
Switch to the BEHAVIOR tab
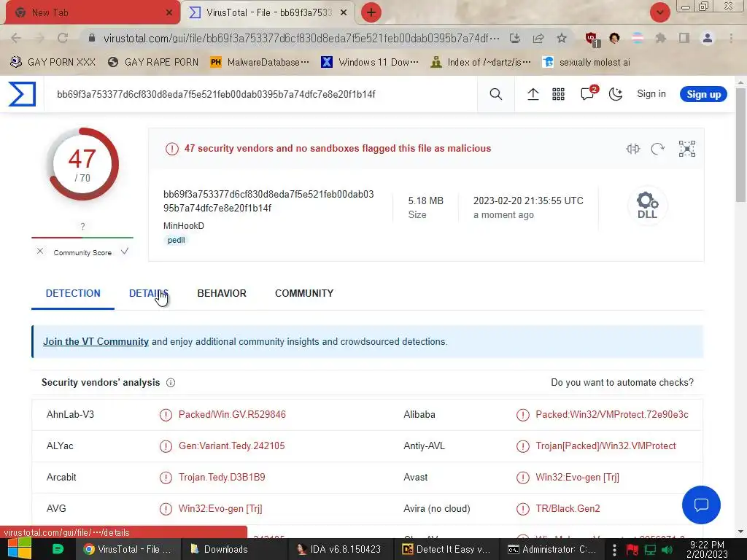pos(222,293)
